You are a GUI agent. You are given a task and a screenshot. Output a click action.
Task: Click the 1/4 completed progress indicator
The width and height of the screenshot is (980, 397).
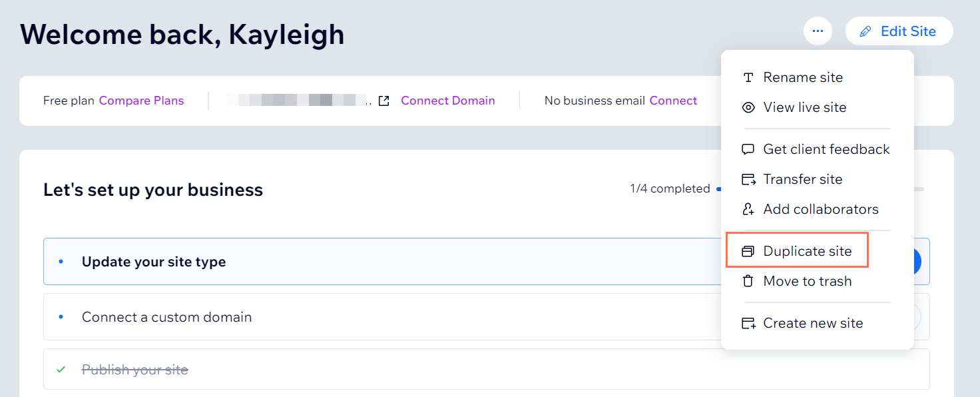670,189
